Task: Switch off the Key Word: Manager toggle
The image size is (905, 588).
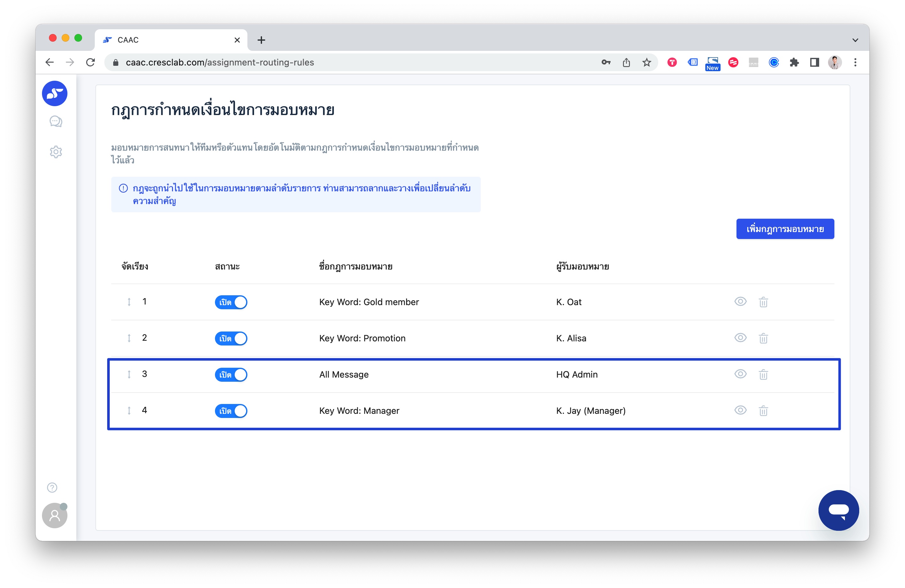Action: coord(231,411)
